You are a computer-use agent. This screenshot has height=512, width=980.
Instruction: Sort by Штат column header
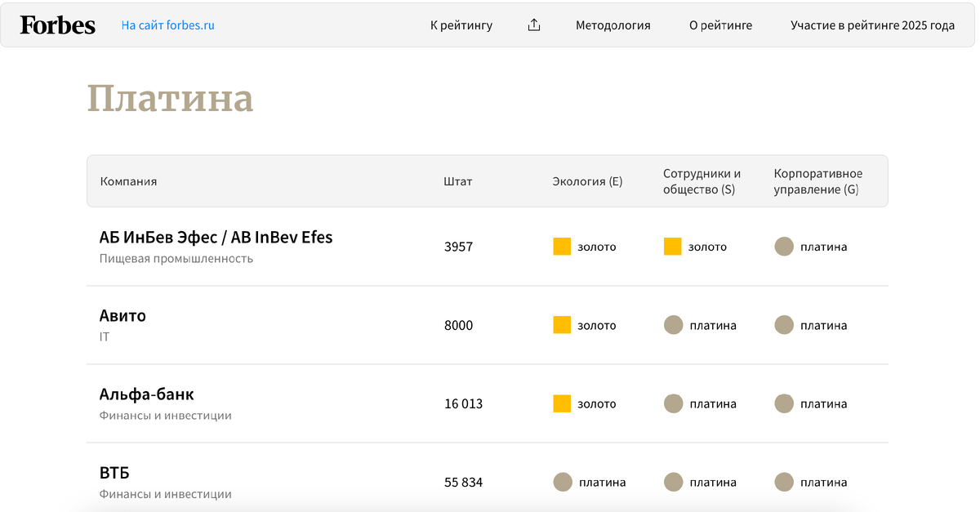coord(457,181)
